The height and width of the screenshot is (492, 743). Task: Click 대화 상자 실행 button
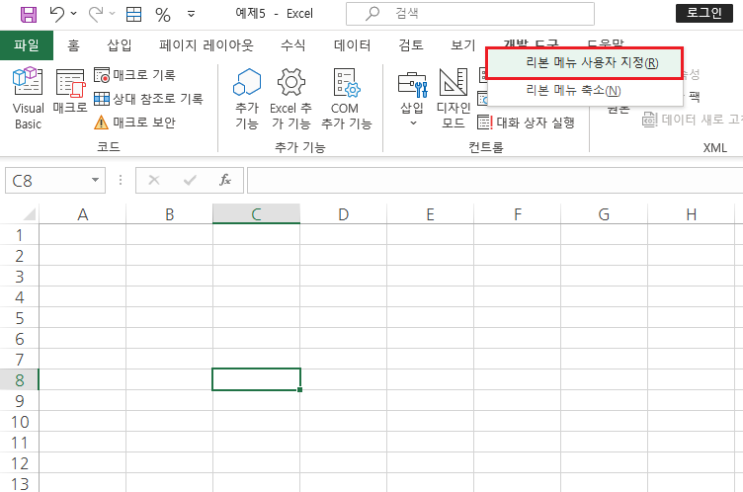[x=526, y=122]
